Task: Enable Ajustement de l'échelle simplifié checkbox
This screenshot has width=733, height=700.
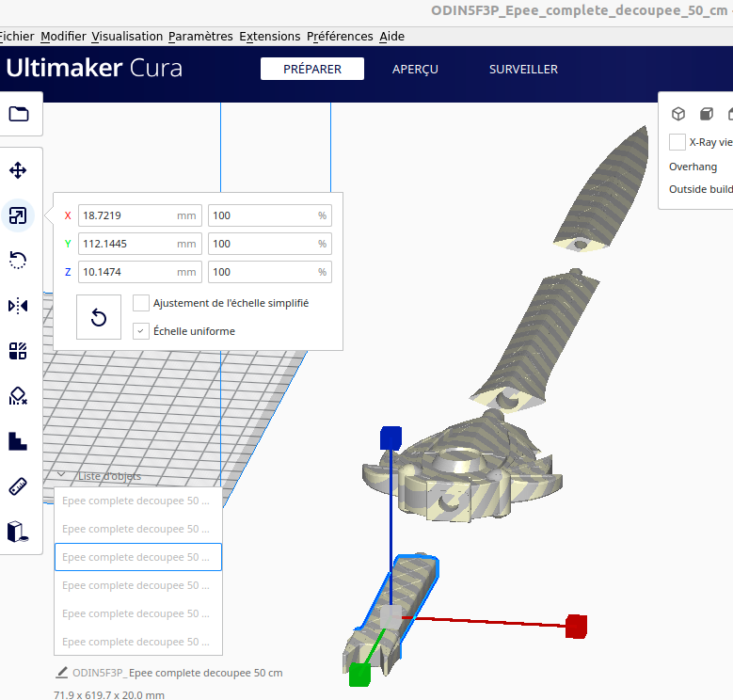Action: 141,303
